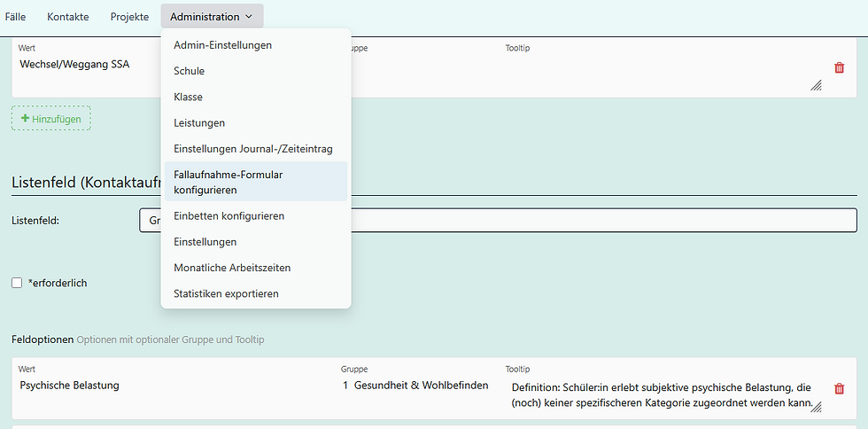
Task: Click the empty Tooltip field of Wechsel/Weggang row
Action: pos(663,74)
